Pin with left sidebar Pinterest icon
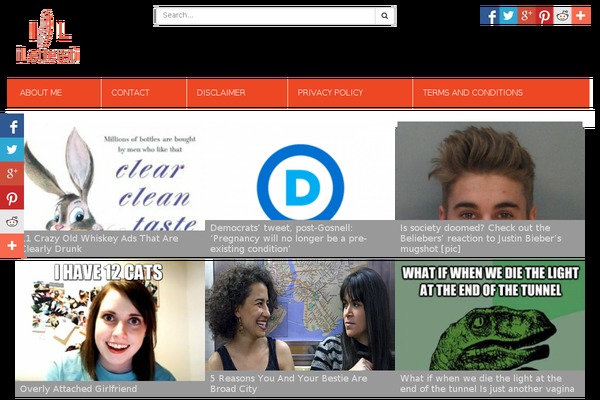 [12, 198]
